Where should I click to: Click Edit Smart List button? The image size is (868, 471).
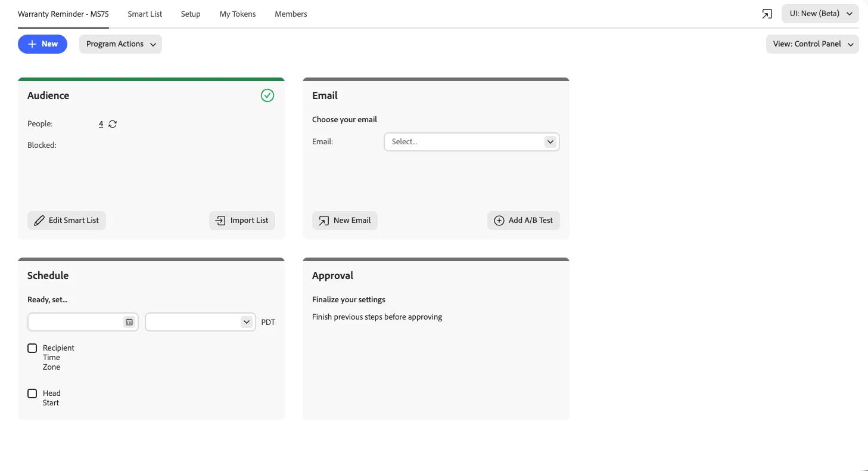click(67, 221)
